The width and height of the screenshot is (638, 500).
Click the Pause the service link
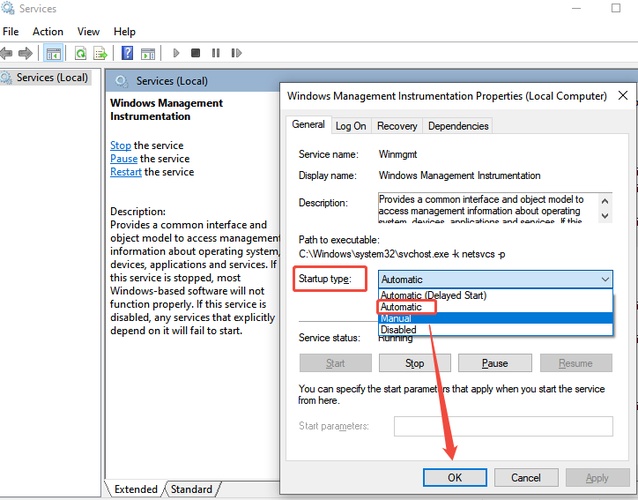pyautogui.click(x=124, y=158)
